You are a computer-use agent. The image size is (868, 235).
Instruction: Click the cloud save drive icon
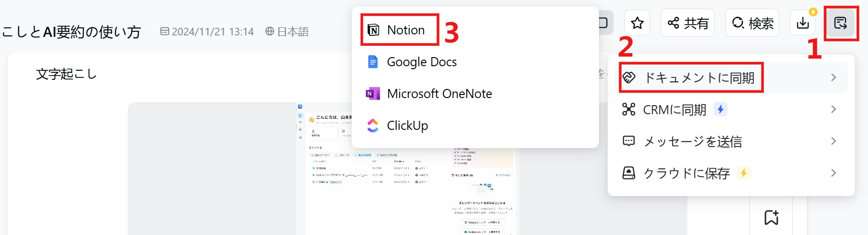(629, 173)
